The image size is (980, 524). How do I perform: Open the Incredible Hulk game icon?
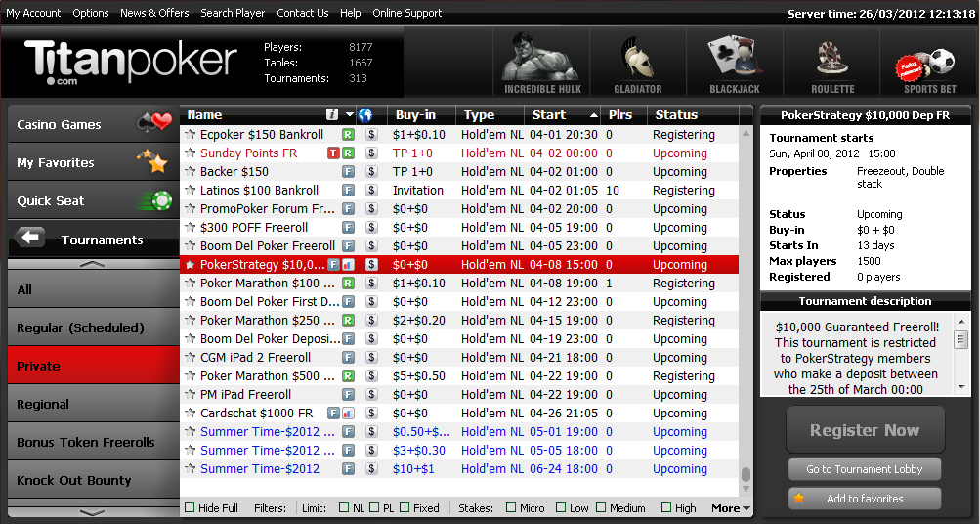542,63
